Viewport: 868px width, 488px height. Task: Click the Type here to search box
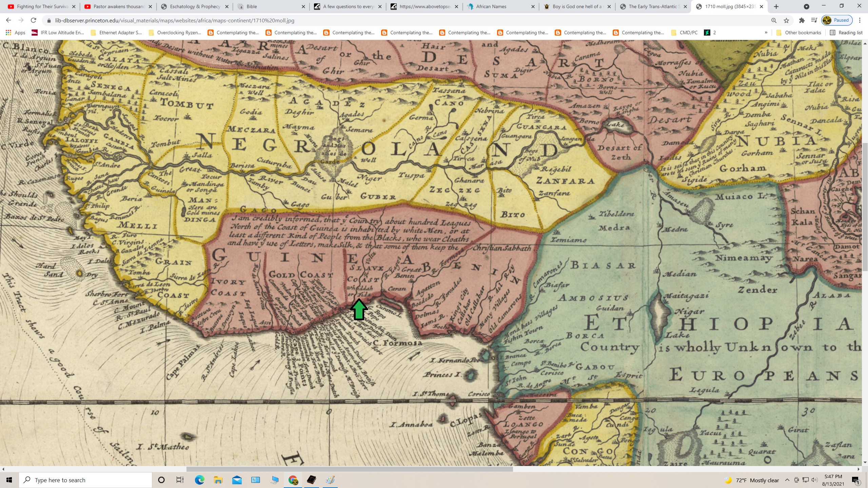(85, 480)
